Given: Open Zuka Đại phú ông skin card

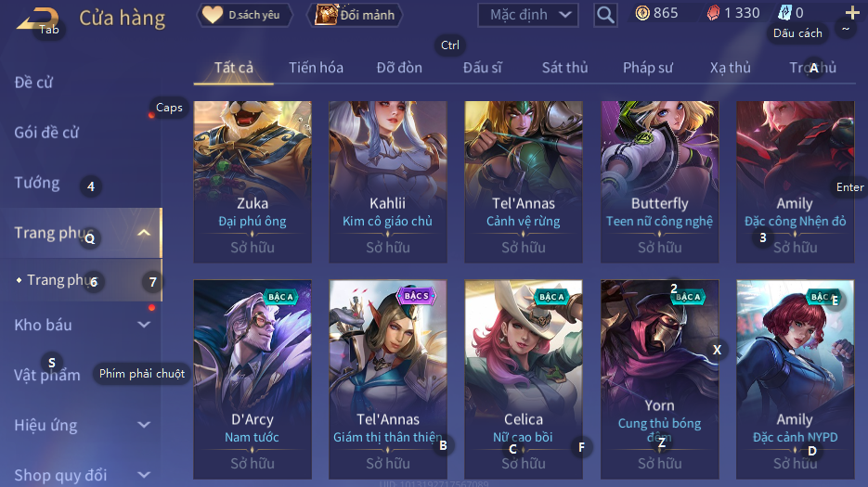Looking at the screenshot, I should (x=253, y=182).
